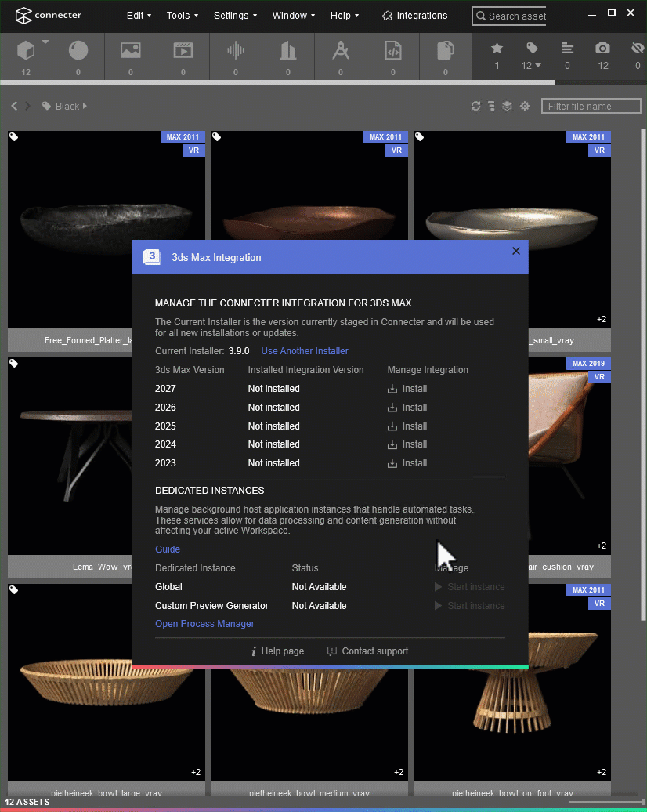Select the images asset type icon
647x812 pixels.
pyautogui.click(x=131, y=51)
